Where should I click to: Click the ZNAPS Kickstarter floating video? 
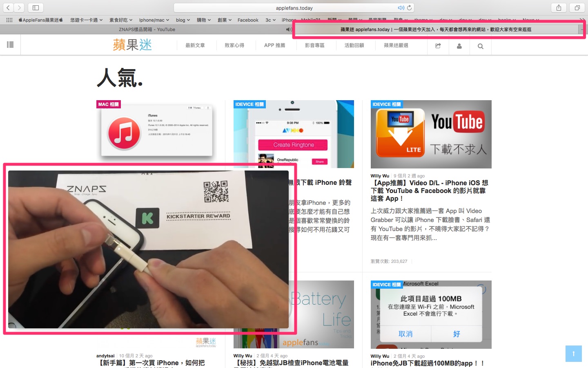[x=148, y=249]
